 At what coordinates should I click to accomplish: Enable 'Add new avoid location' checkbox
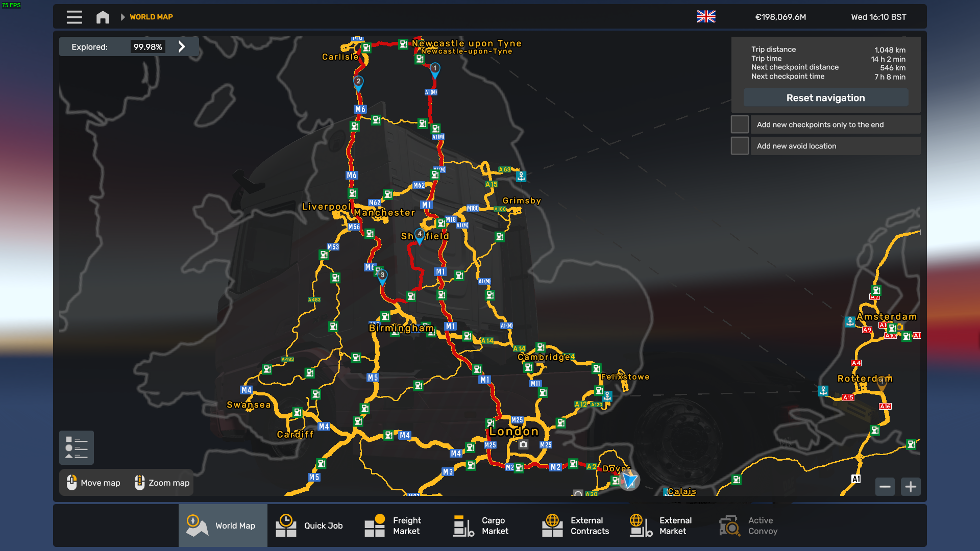pyautogui.click(x=740, y=146)
